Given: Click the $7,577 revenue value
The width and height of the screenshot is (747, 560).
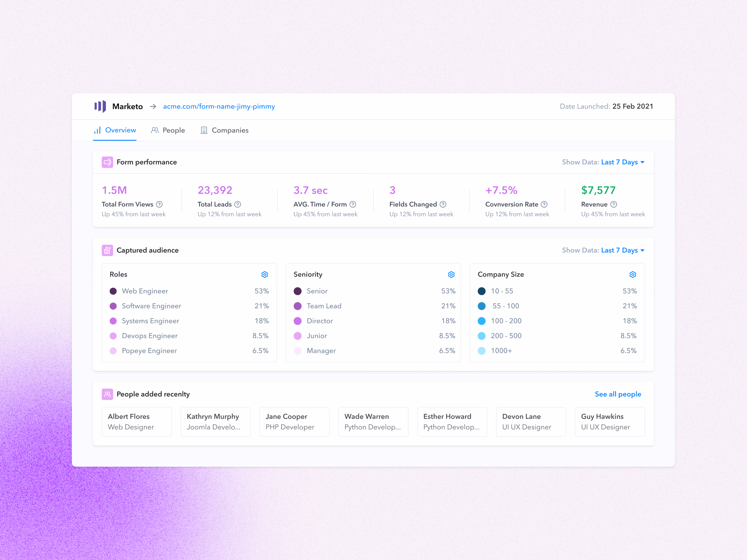Looking at the screenshot, I should point(598,190).
